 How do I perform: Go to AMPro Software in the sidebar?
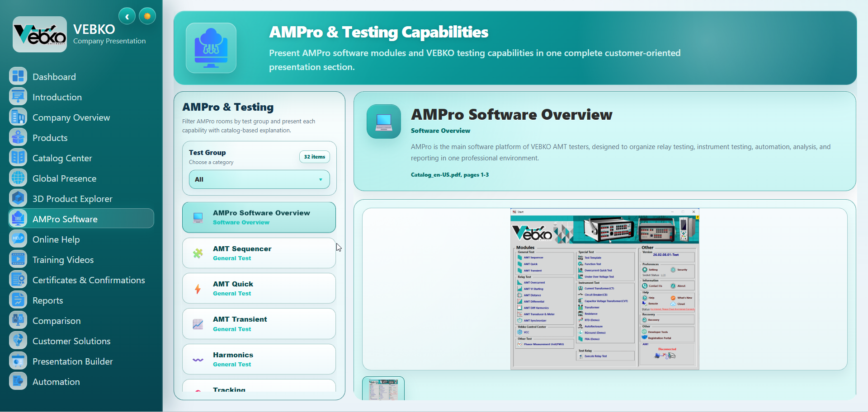pyautogui.click(x=81, y=219)
